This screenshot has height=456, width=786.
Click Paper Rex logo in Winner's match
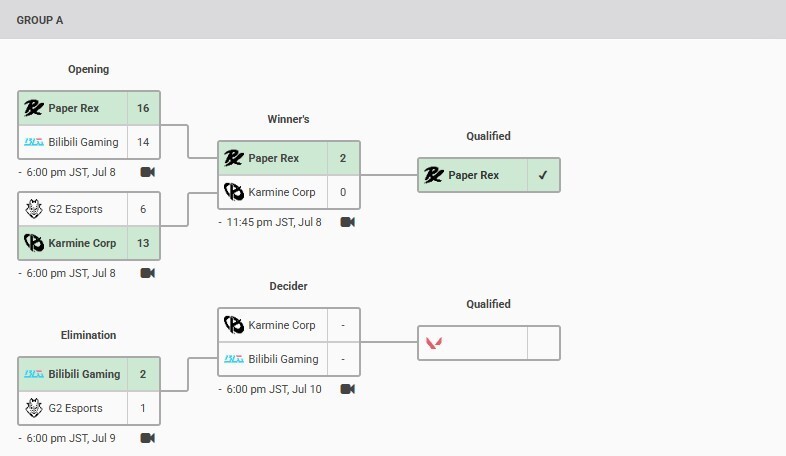click(234, 158)
